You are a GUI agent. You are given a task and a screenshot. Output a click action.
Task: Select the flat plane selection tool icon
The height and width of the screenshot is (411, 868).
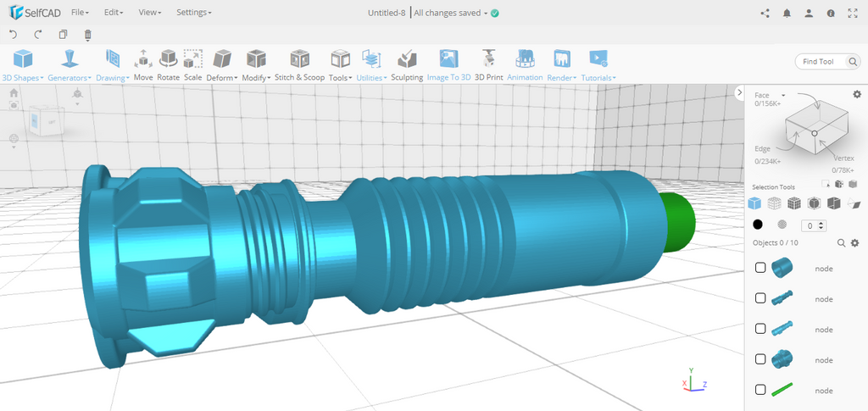[854, 203]
